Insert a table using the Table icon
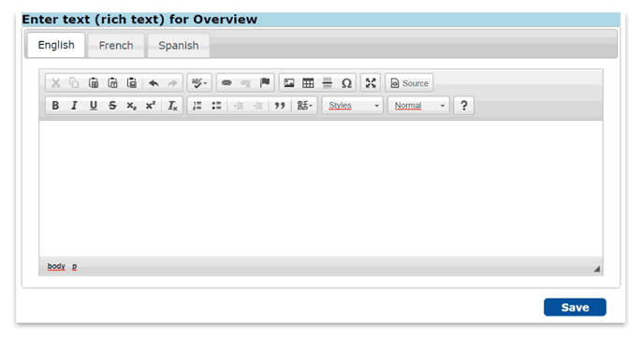644x337 pixels. click(x=308, y=83)
